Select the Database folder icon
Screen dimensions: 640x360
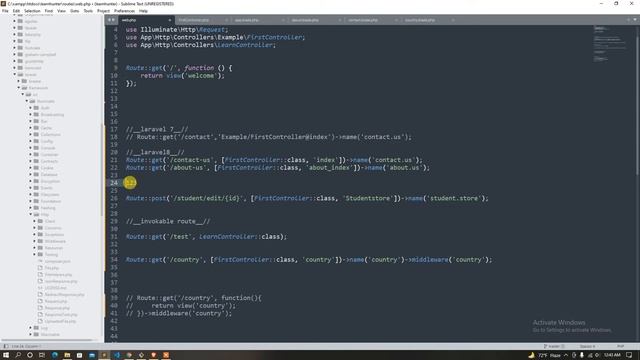pyautogui.click(x=36, y=175)
